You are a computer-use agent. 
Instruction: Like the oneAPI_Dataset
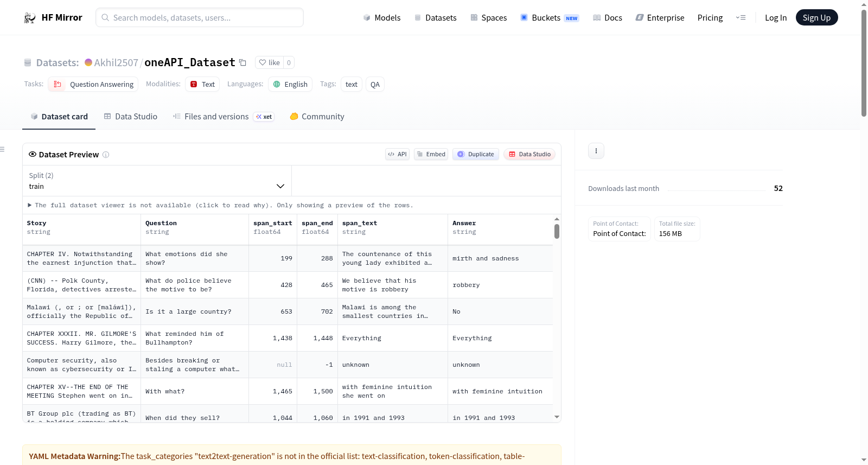270,62
